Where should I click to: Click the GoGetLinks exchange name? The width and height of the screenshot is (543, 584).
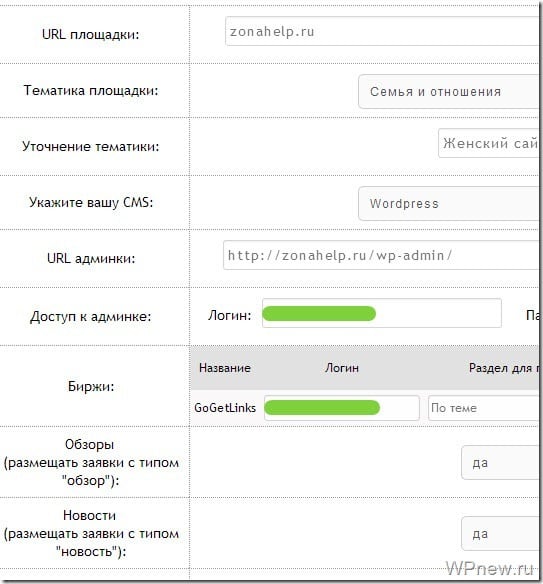click(x=225, y=408)
